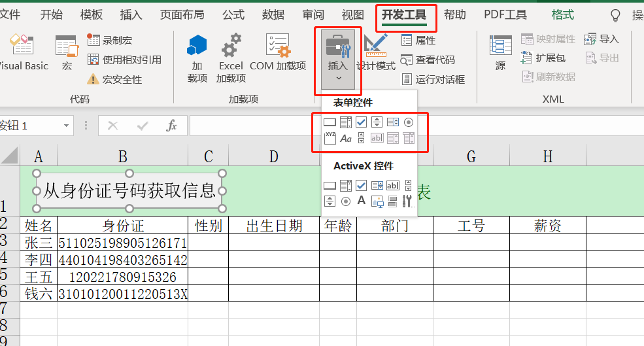The width and height of the screenshot is (644, 346).
Task: Select the ActiveX Scroll Bar control
Action: point(408,186)
